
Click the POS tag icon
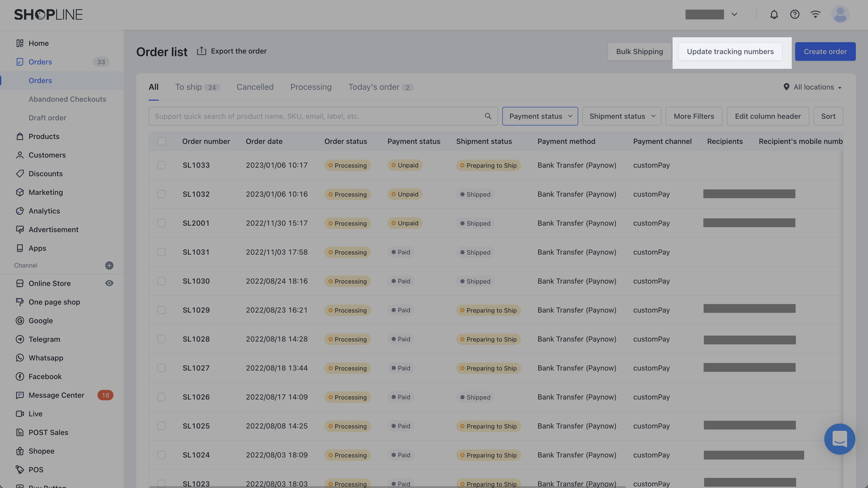tap(20, 469)
